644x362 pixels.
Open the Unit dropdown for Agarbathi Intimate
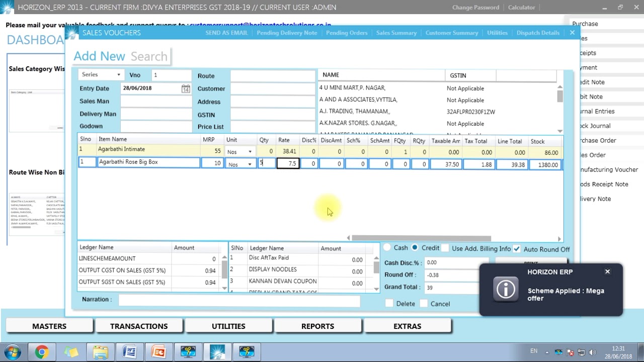point(250,152)
